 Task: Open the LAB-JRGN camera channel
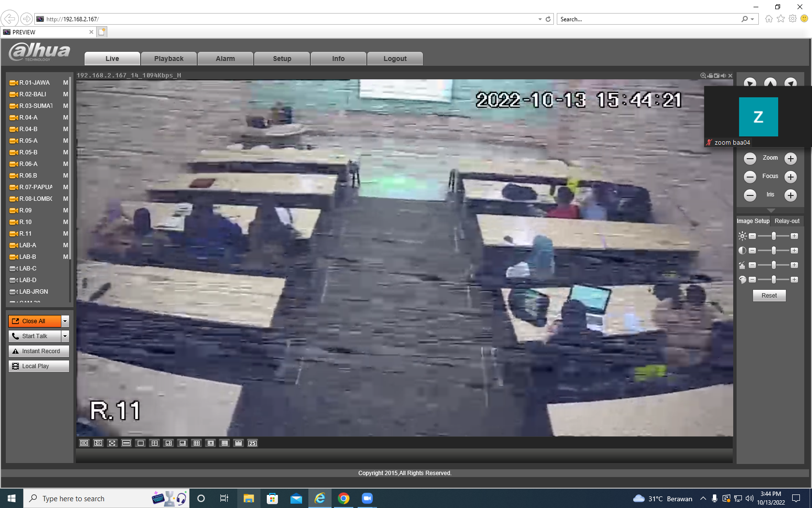[x=33, y=292]
